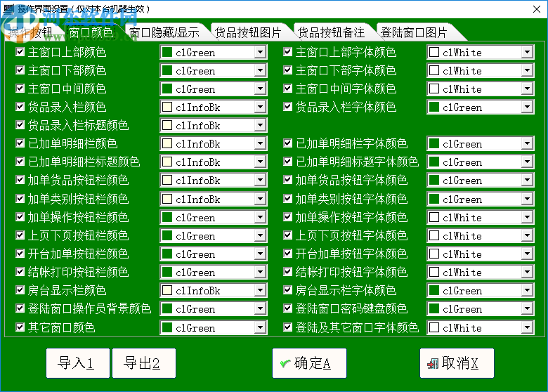
Task: Uncheck 其它窗口颜色 checkbox
Action: point(20,327)
